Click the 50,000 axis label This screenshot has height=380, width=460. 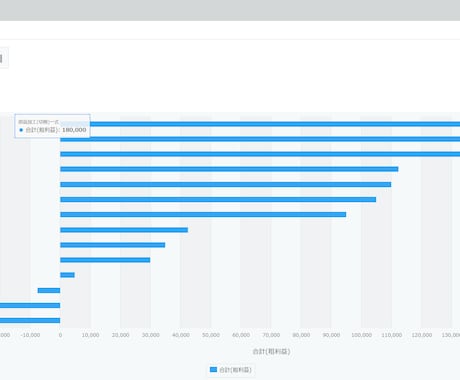pos(211,335)
